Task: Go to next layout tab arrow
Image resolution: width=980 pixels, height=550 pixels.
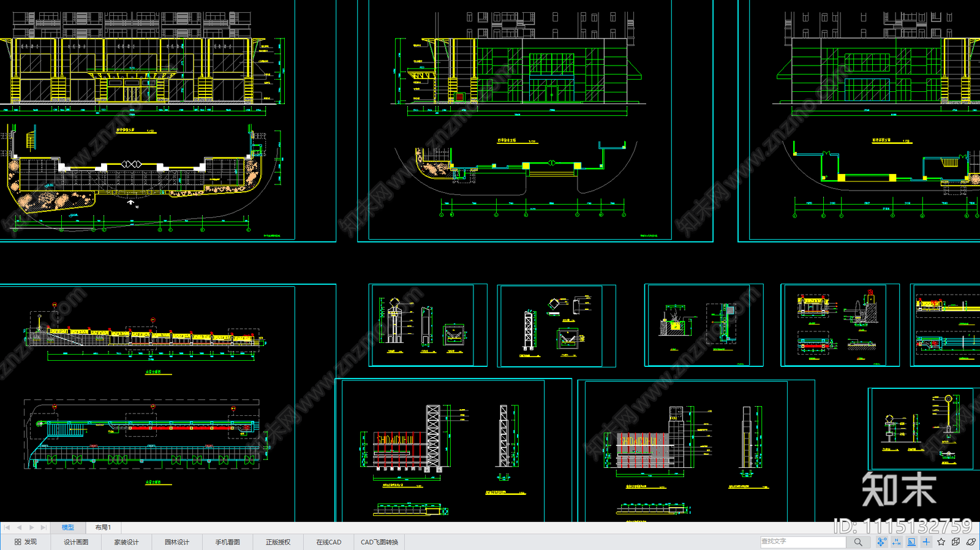Action: (x=31, y=527)
